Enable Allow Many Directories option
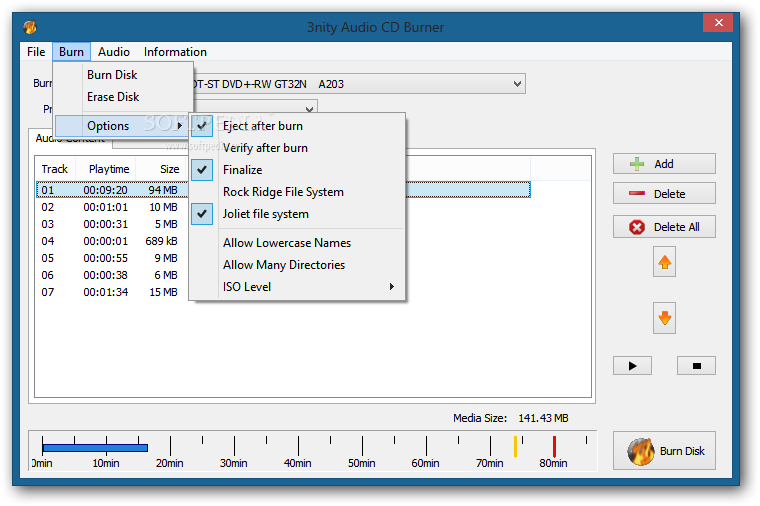Viewport: 760px width, 506px height. [x=297, y=265]
